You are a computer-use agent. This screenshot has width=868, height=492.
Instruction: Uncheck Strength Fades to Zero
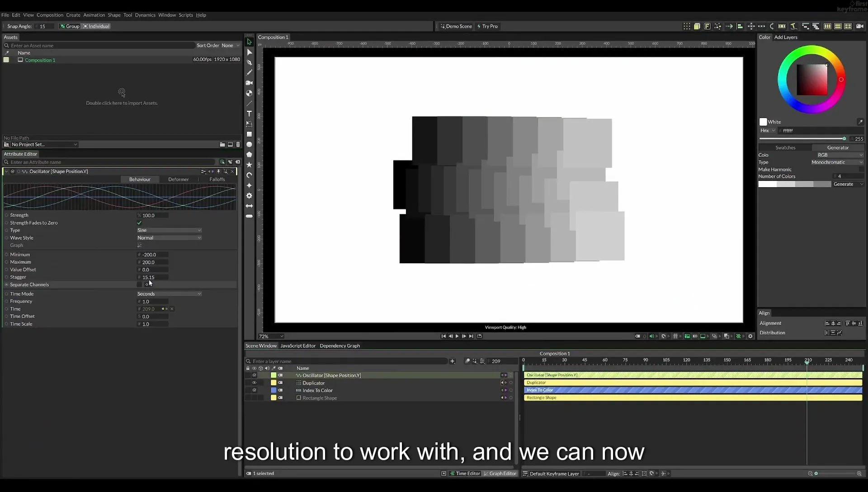point(139,223)
